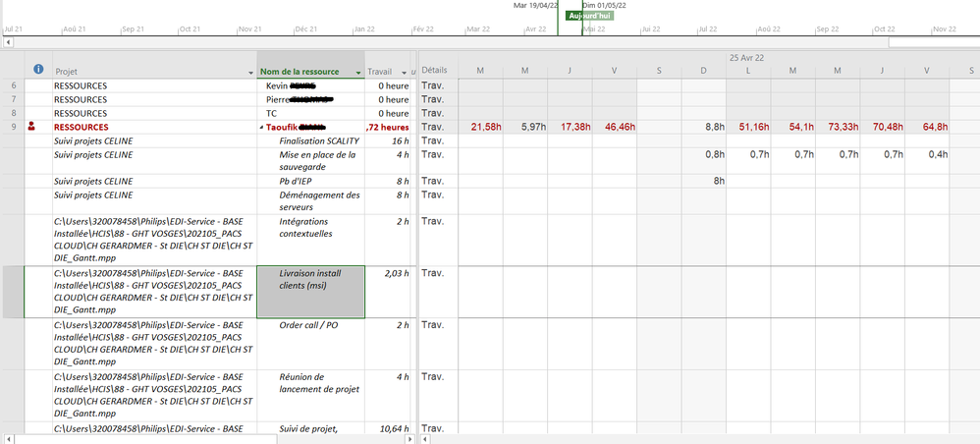Select row 6 by its row number
980x444 pixels.
[14, 85]
